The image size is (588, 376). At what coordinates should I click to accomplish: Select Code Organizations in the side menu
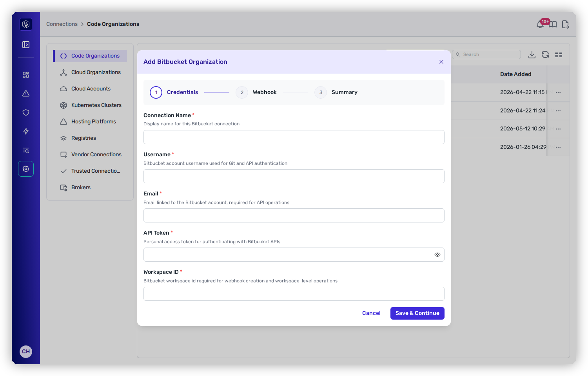(90, 56)
